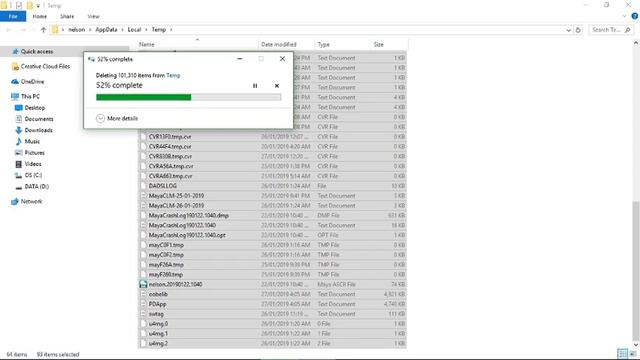The width and height of the screenshot is (640, 360).
Task: Switch to the View ribbon tab
Action: (x=93, y=16)
